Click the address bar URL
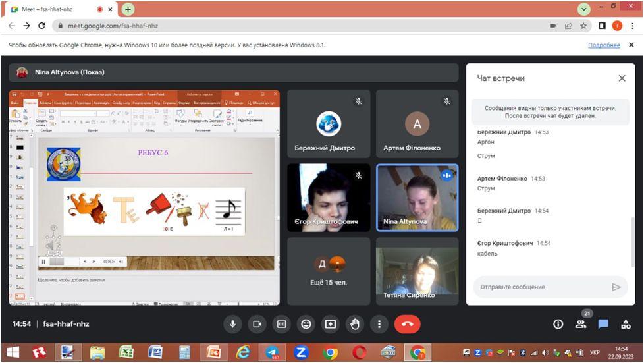644x363 pixels. pos(113,26)
